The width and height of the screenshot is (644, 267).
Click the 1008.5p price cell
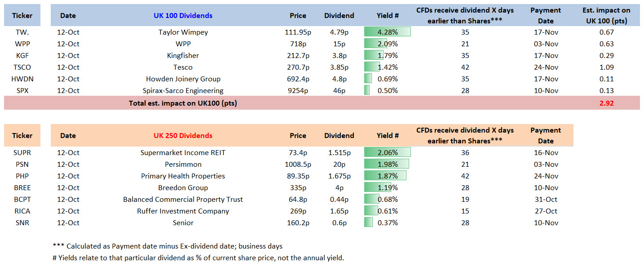(x=298, y=165)
